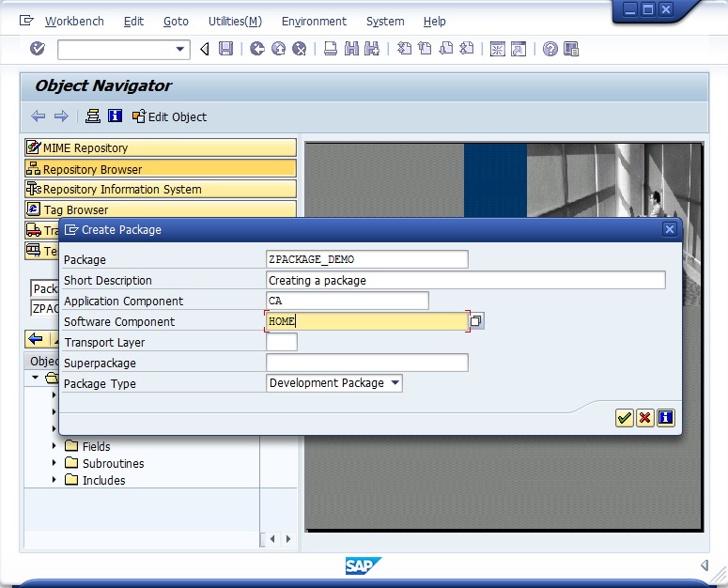The width and height of the screenshot is (728, 588).
Task: Click the Short Description field
Action: click(466, 280)
